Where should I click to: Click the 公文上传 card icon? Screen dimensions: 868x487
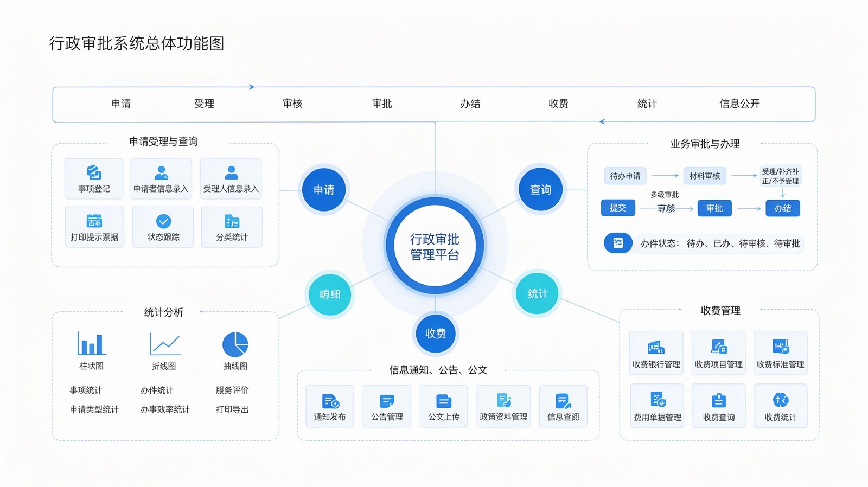coord(444,401)
